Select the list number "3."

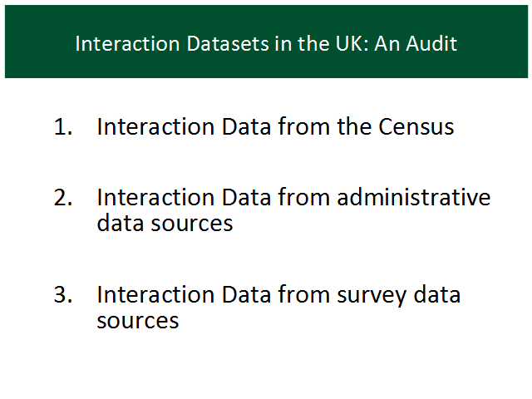(x=63, y=294)
